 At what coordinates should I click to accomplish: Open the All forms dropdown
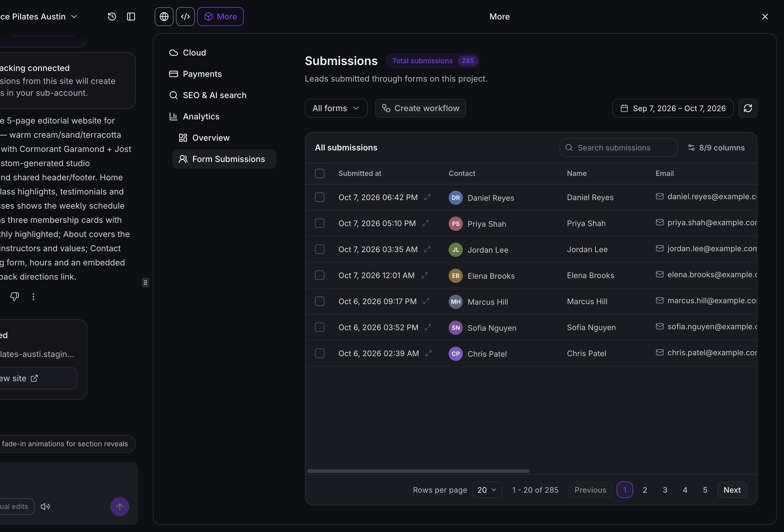336,108
